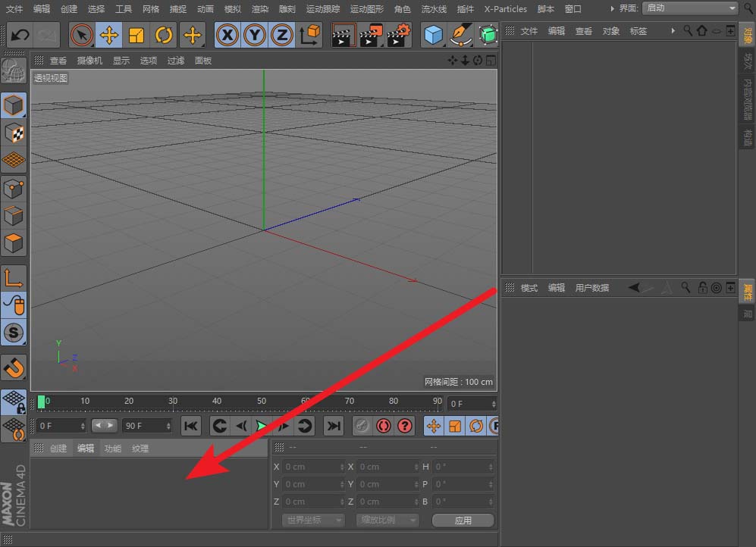Go to start of animation

(191, 426)
